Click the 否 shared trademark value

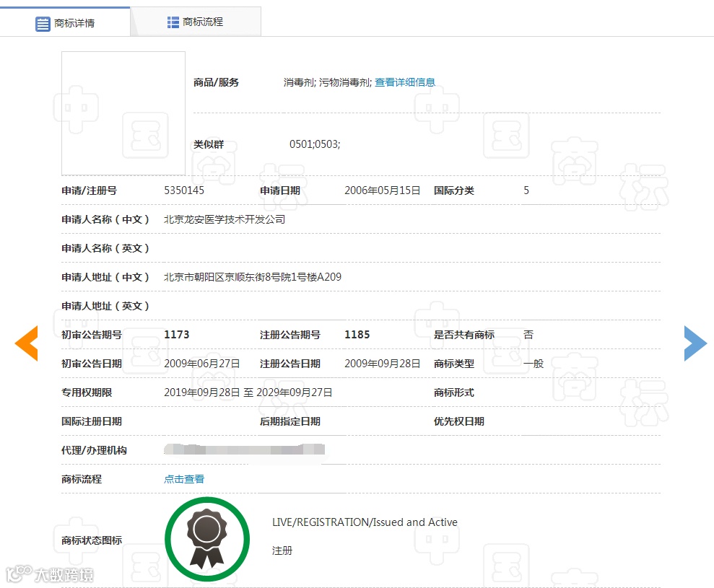(x=528, y=335)
